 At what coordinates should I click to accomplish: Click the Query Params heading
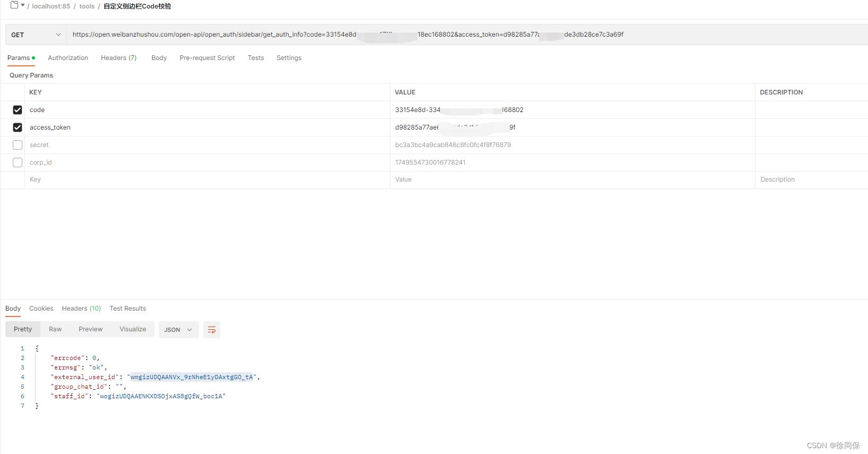31,75
